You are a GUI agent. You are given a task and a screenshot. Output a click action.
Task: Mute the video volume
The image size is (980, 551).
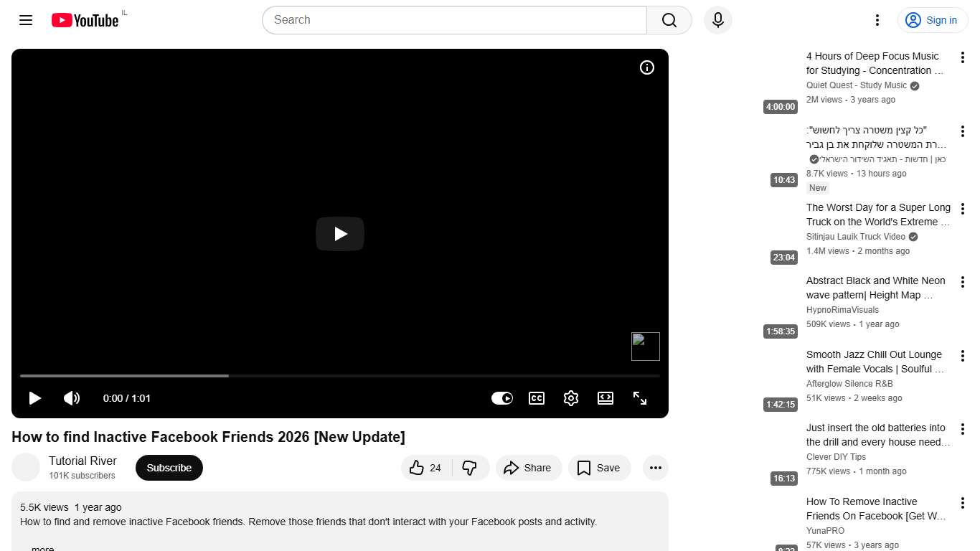pos(72,398)
